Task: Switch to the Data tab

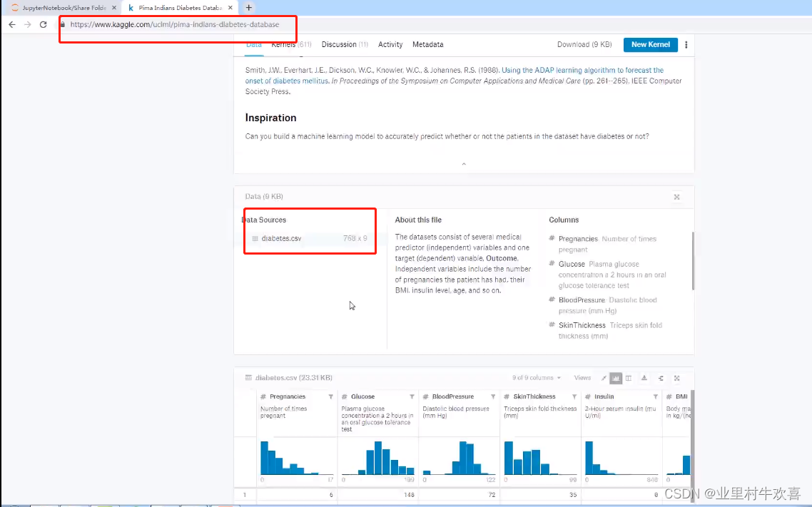Action: click(x=254, y=44)
